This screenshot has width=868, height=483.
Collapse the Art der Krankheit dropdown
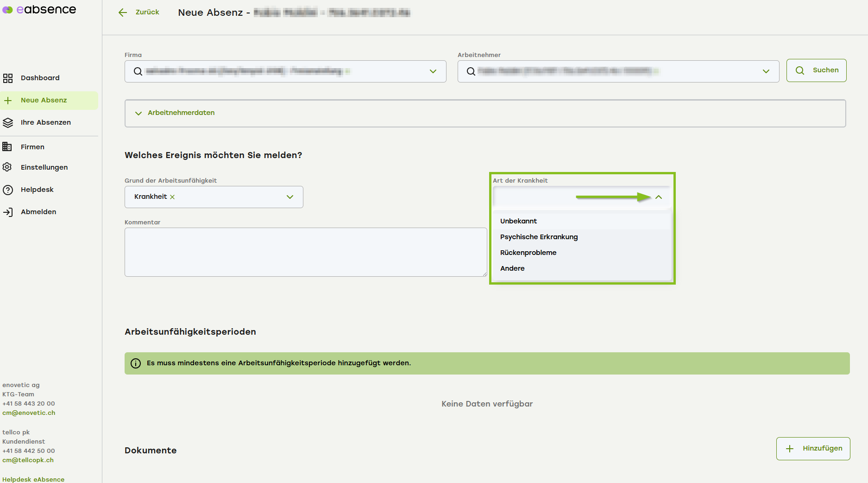pyautogui.click(x=658, y=197)
